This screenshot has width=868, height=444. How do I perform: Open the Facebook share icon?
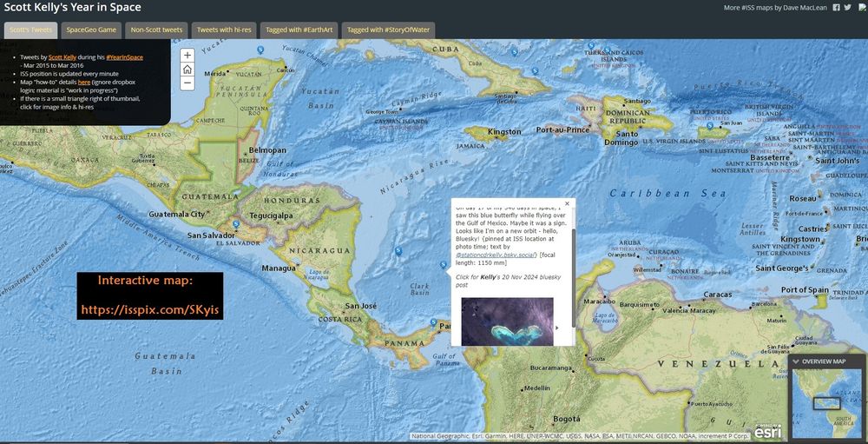coord(837,8)
